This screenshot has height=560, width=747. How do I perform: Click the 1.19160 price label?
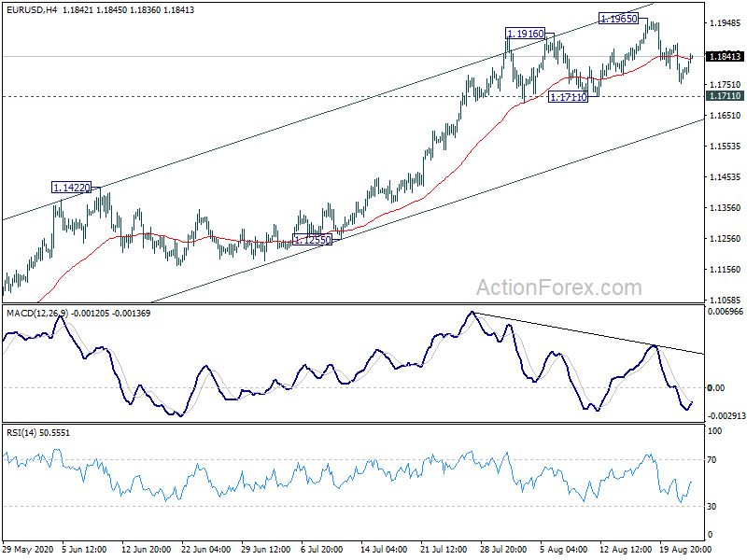point(525,34)
